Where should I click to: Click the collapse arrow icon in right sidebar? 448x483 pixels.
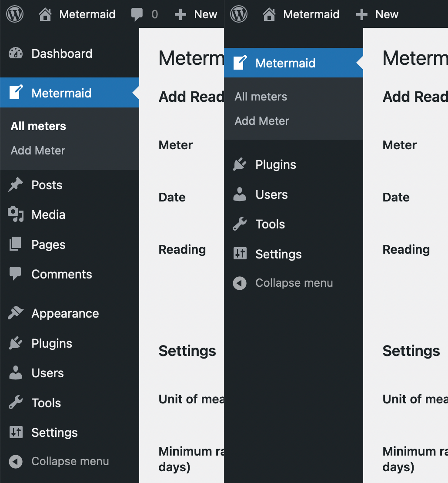click(240, 283)
